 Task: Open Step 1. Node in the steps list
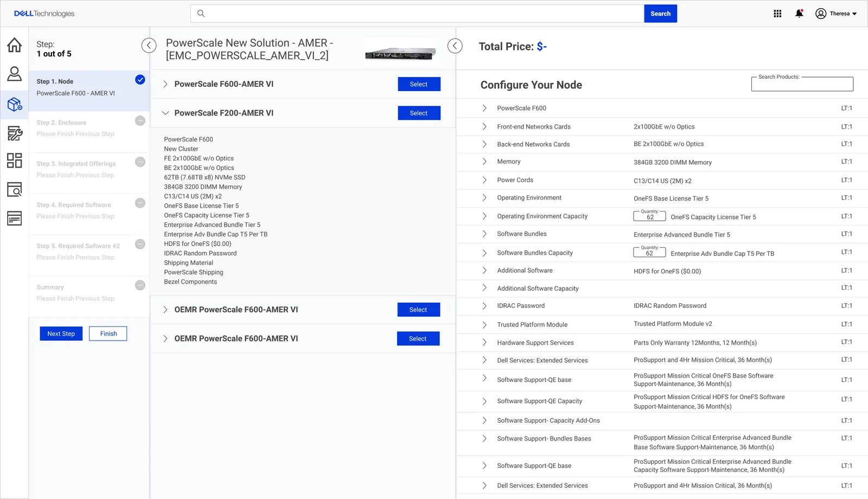[x=89, y=91]
